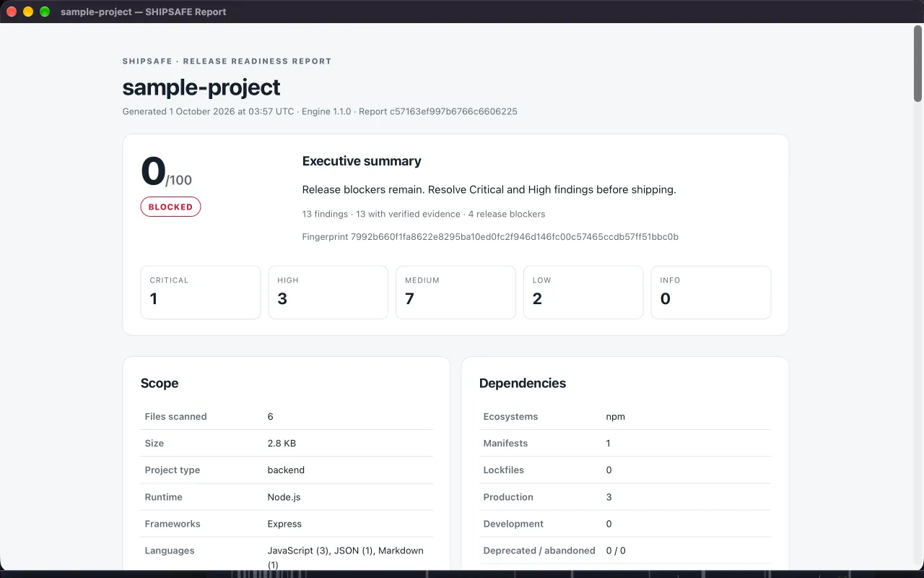Click the "Manifests" row label
Viewport: 924px width, 578px height.
pyautogui.click(x=505, y=443)
